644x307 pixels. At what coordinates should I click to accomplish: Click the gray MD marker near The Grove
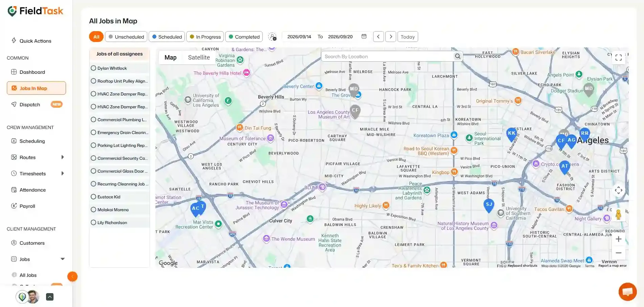coord(353,89)
